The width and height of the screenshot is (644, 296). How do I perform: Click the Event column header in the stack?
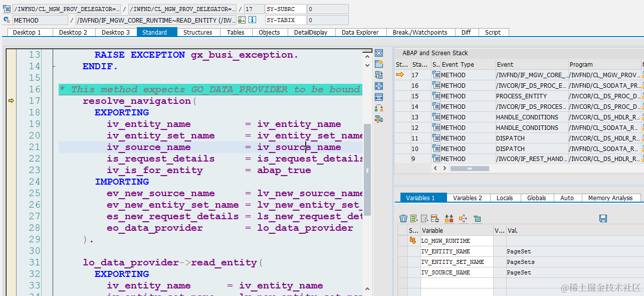pyautogui.click(x=532, y=64)
